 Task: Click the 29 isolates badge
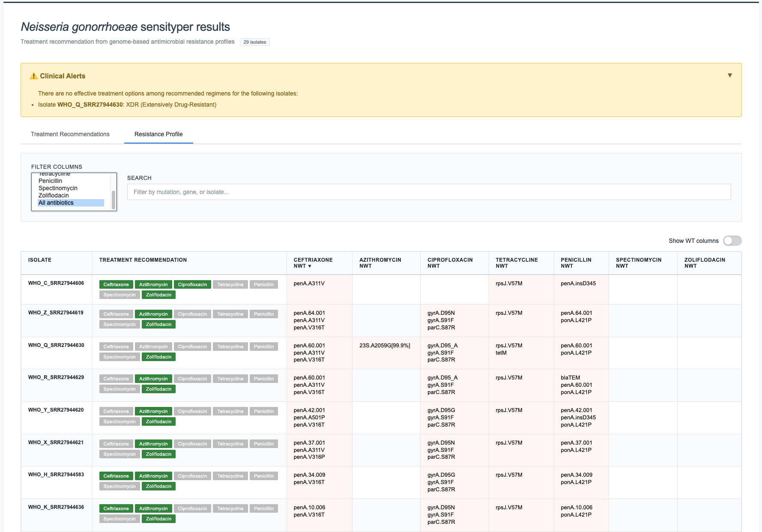(255, 42)
